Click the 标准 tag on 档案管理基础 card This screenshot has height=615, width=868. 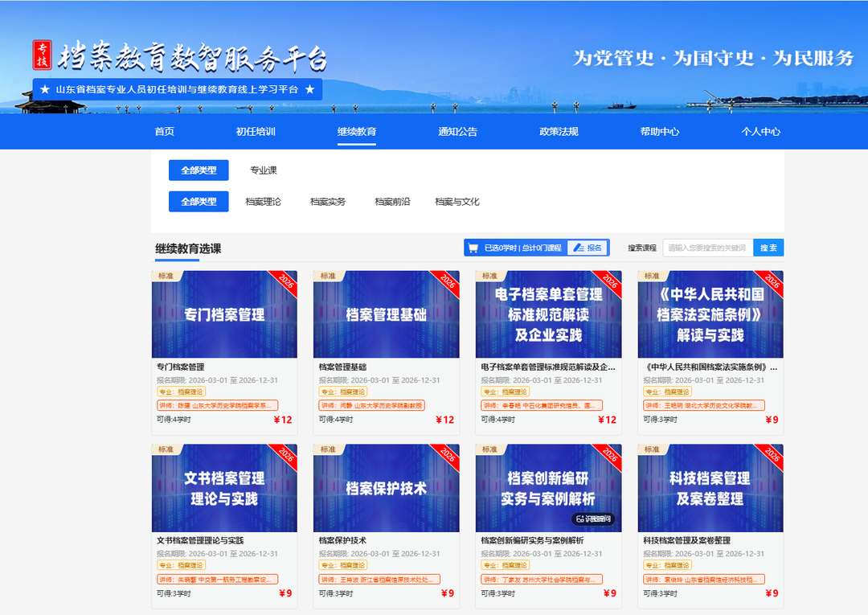328,276
